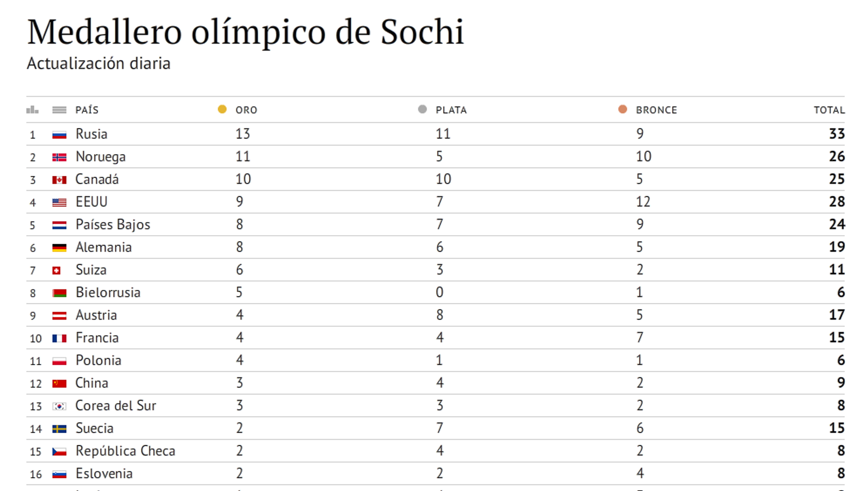This screenshot has height=491, width=868.
Task: Click the Norway flag icon
Action: [x=59, y=157]
